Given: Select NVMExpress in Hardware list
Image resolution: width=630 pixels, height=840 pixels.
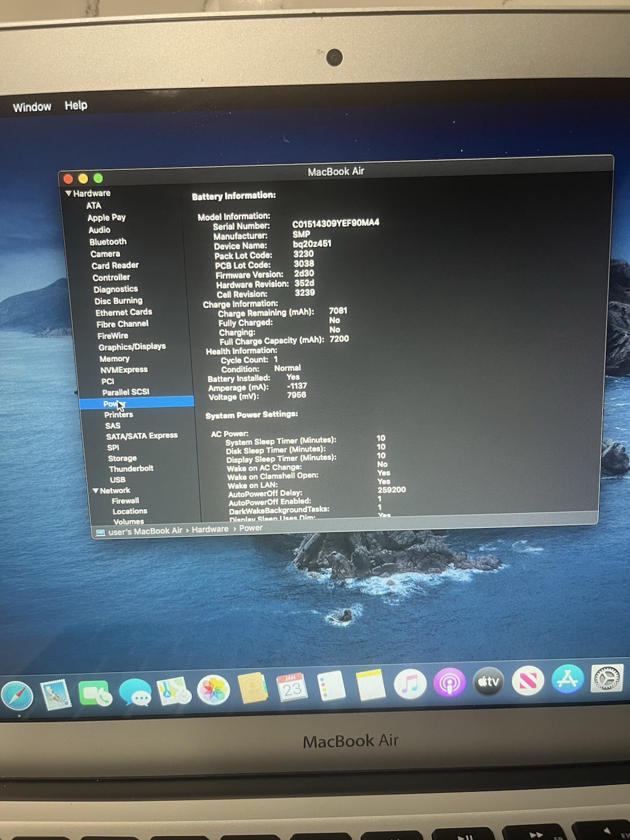Looking at the screenshot, I should pyautogui.click(x=124, y=370).
